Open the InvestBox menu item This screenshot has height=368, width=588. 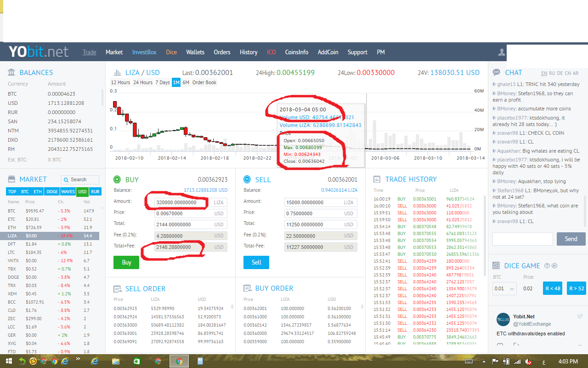click(x=144, y=52)
